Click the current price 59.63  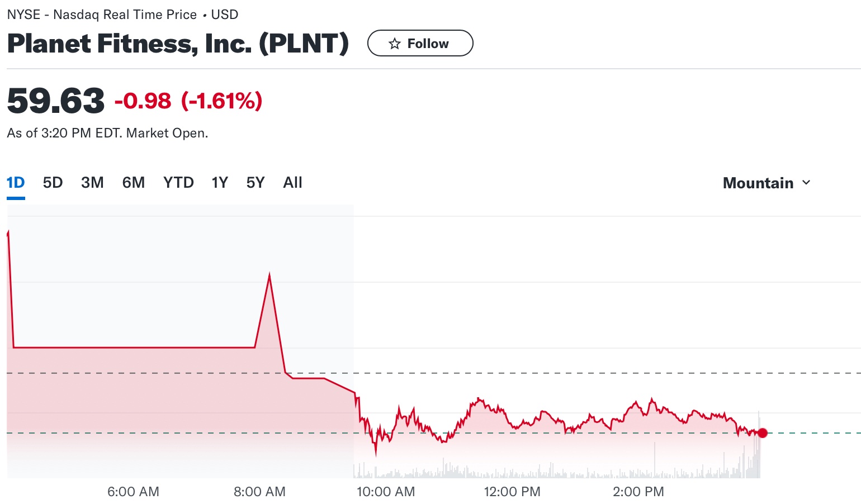(x=55, y=101)
